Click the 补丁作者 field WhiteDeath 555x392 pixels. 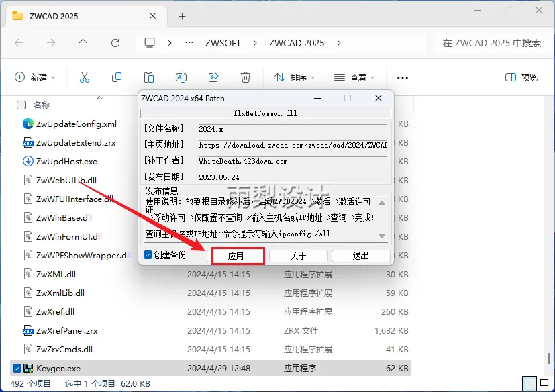pos(293,161)
